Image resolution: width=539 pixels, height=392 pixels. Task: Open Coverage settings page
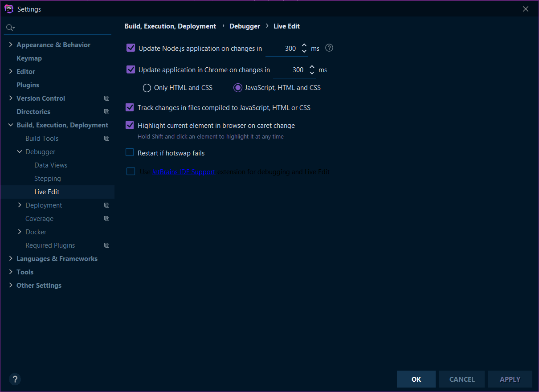coord(39,219)
